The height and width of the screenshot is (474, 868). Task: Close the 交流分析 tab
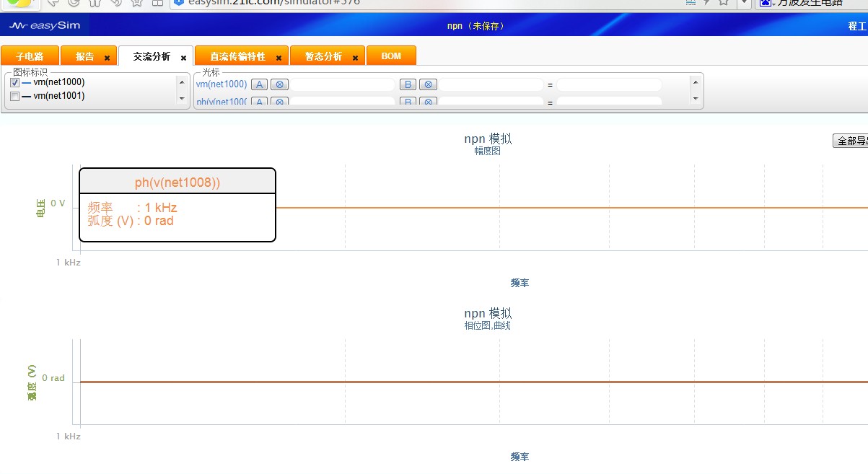[x=183, y=58]
